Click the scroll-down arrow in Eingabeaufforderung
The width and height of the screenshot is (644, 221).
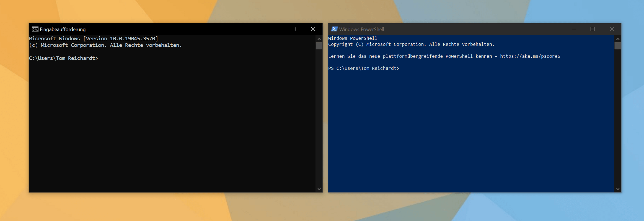[x=319, y=189]
